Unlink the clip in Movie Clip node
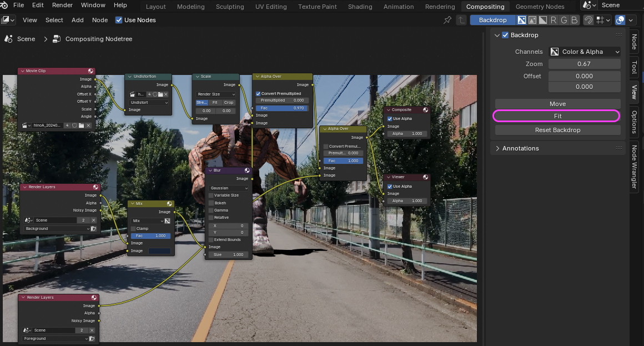 [88, 126]
